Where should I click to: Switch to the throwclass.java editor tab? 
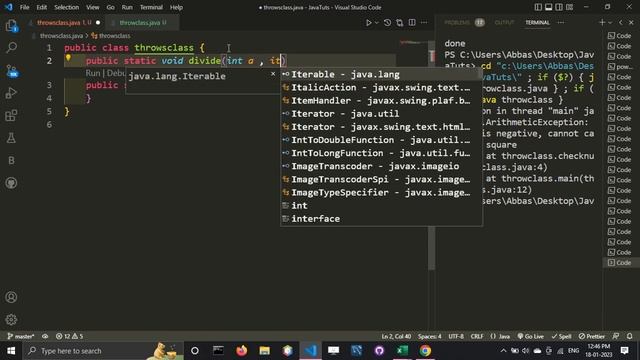pos(142,23)
